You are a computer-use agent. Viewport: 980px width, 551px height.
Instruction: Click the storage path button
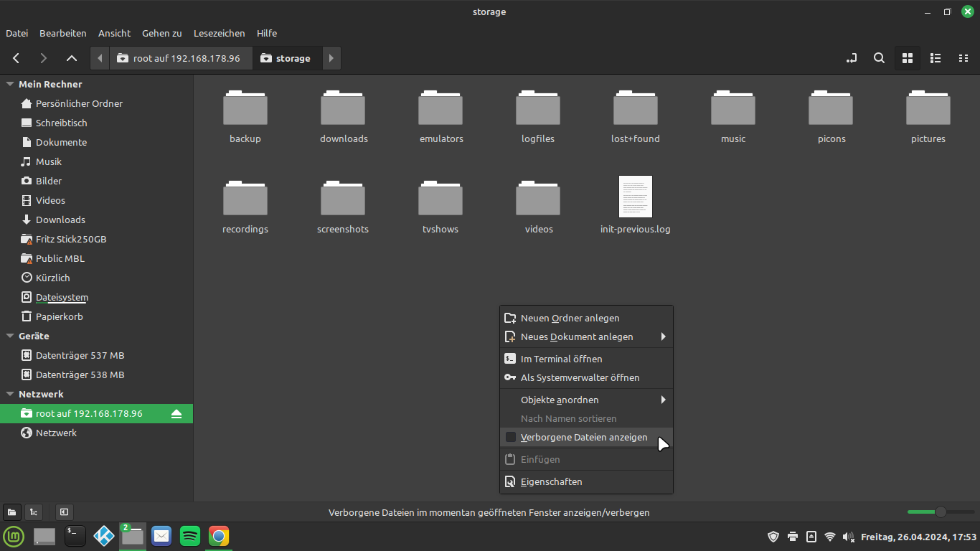coord(287,58)
